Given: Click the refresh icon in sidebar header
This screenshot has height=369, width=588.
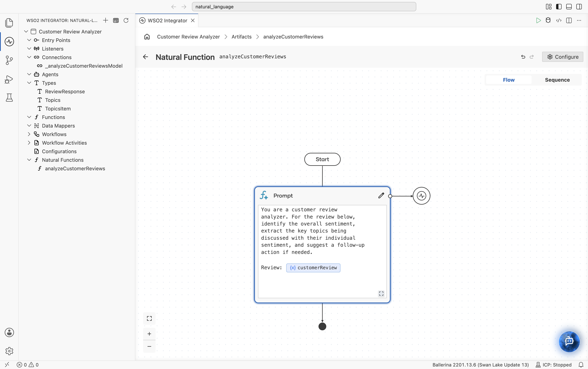Looking at the screenshot, I should [x=126, y=20].
